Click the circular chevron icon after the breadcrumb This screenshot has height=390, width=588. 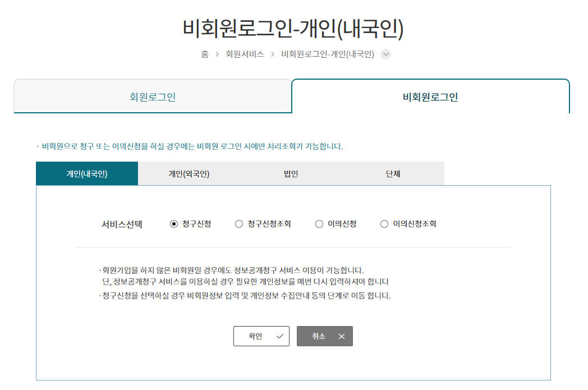pos(385,54)
